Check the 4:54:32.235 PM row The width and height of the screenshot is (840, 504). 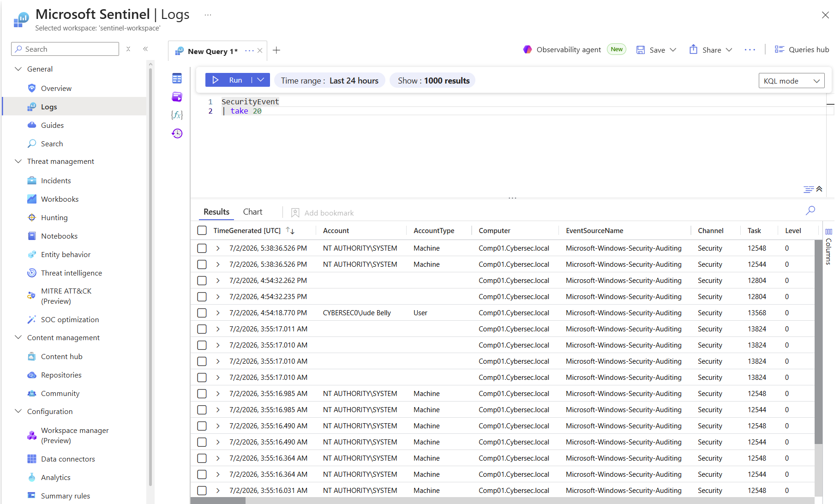[202, 297]
